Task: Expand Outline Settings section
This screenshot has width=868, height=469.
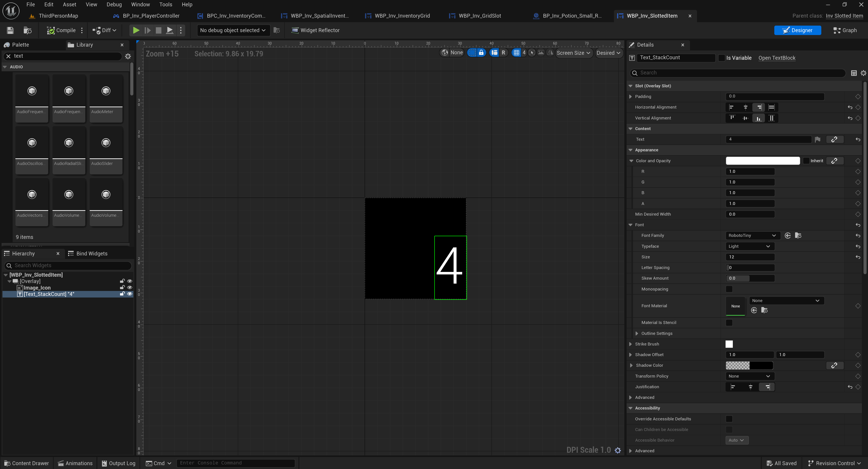Action: (637, 333)
